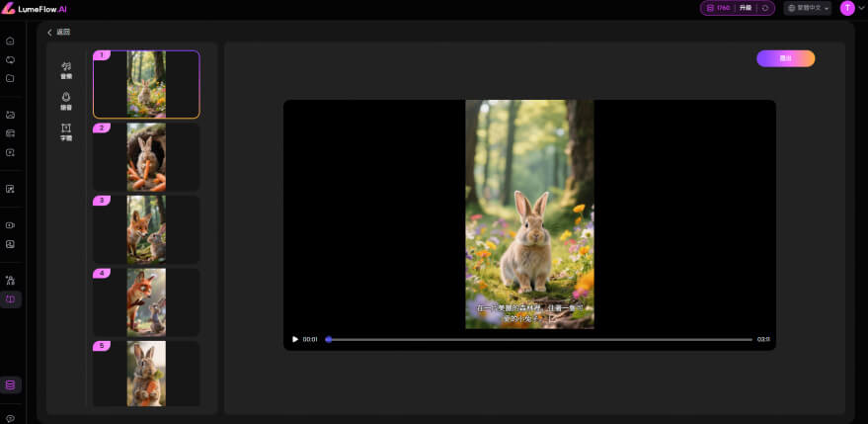Click the home icon in left sidebar
Viewport: 868px width, 424px height.
[10, 42]
